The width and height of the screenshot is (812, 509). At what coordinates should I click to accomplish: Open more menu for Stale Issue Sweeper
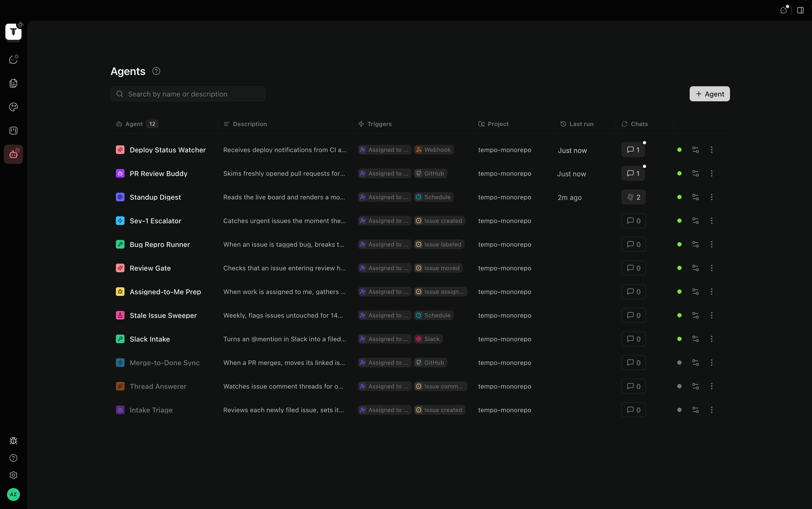click(x=712, y=316)
